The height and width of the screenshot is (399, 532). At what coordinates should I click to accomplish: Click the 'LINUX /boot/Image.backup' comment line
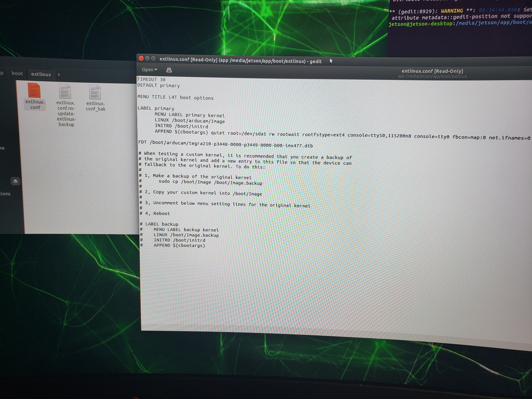coord(179,235)
